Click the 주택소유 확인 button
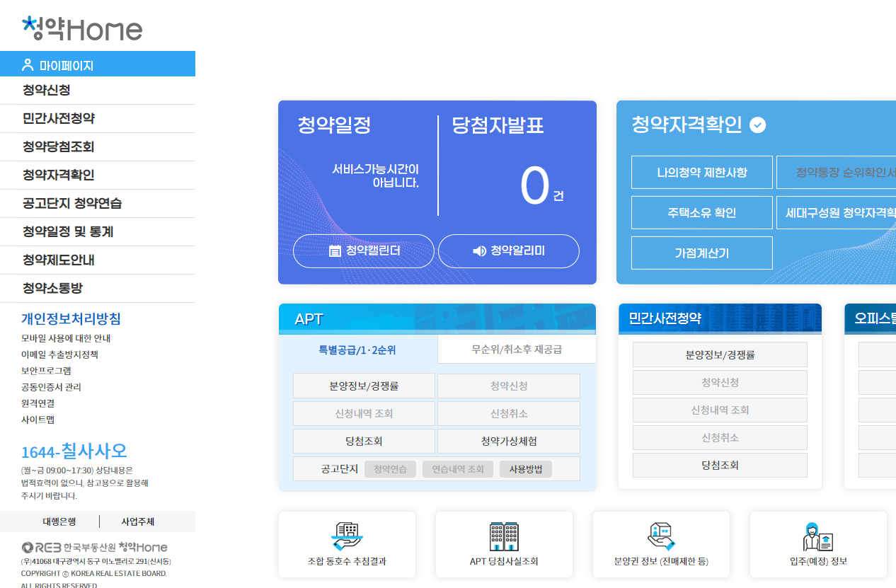Viewport: 896px width, 588px height. coord(701,212)
